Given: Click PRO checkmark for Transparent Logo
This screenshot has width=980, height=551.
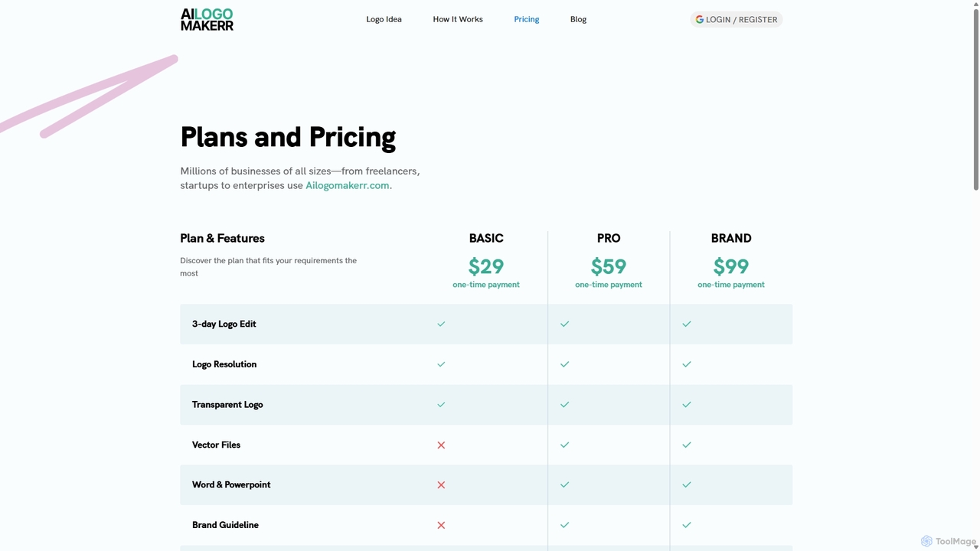Looking at the screenshot, I should point(564,404).
